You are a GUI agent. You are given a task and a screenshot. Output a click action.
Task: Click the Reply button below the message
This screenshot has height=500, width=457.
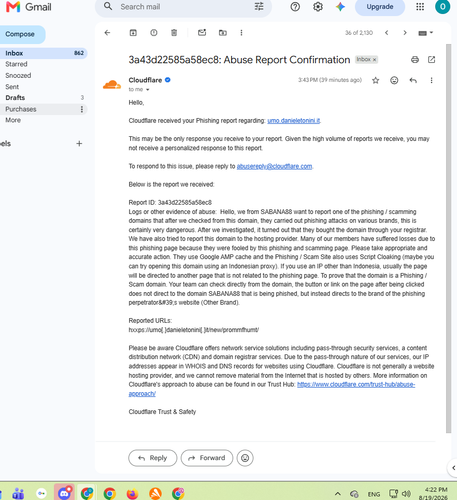point(153,458)
